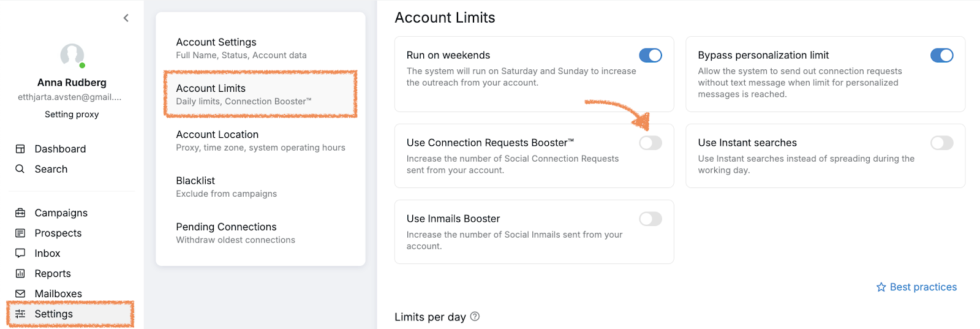Viewport: 980px width, 329px height.
Task: Select Account Location in settings menu
Action: tap(260, 140)
